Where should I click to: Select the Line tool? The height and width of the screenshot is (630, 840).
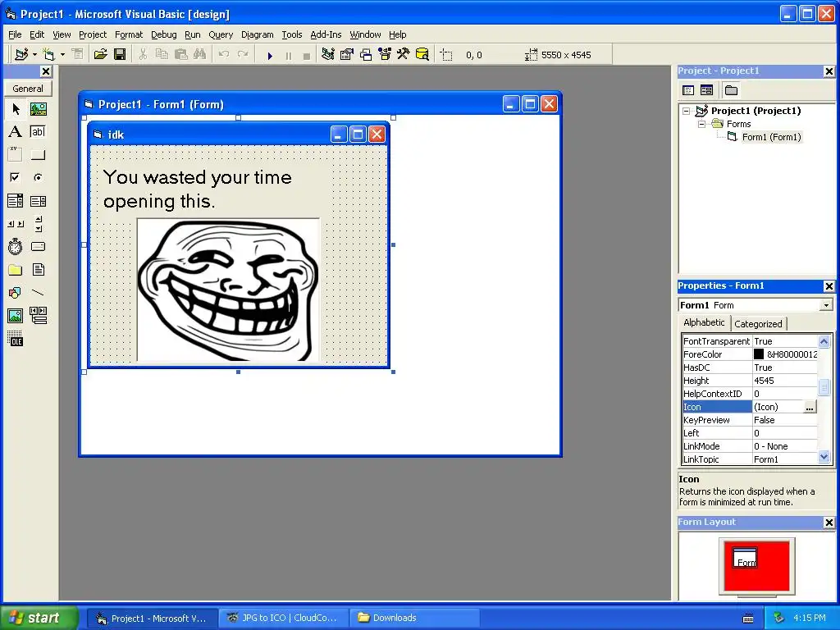[38, 293]
